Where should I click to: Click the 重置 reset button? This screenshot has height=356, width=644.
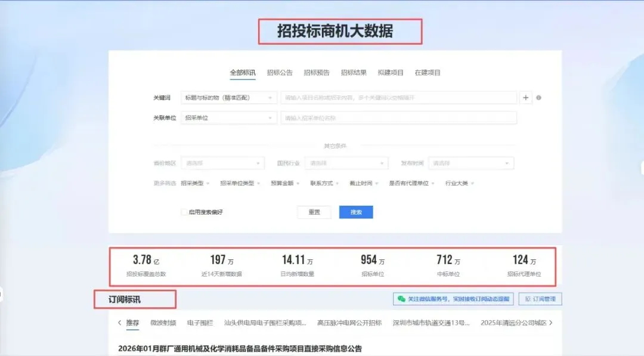click(x=314, y=212)
